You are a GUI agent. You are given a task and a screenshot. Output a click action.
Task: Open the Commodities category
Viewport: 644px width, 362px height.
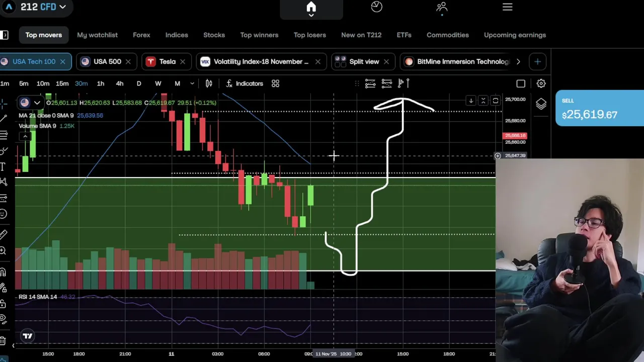(448, 35)
